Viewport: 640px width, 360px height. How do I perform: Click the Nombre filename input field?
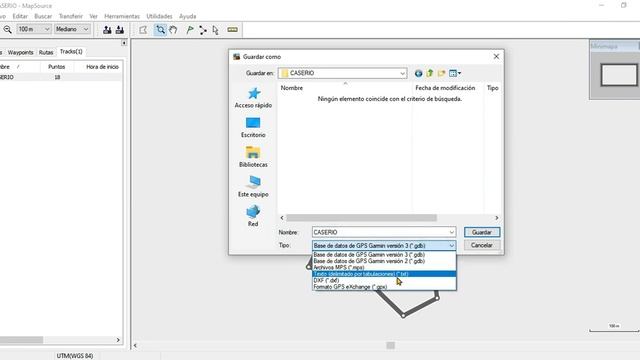[380, 232]
